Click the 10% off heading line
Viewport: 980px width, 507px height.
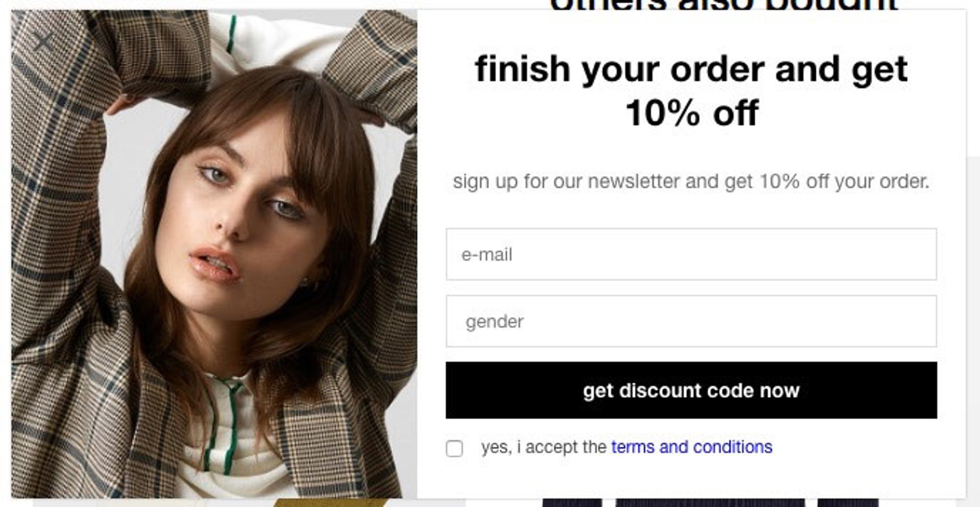point(692,113)
